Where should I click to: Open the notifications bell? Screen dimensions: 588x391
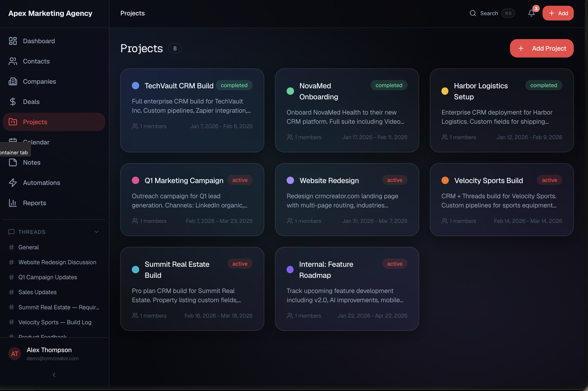(531, 13)
